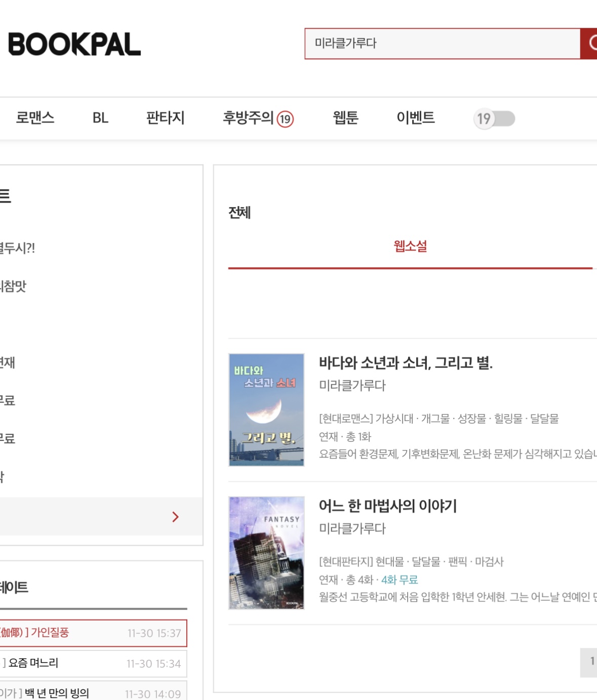Screen dimensions: 597x700
Task: Open the 바다와 소년과 소녀 book cover
Action: 266,409
